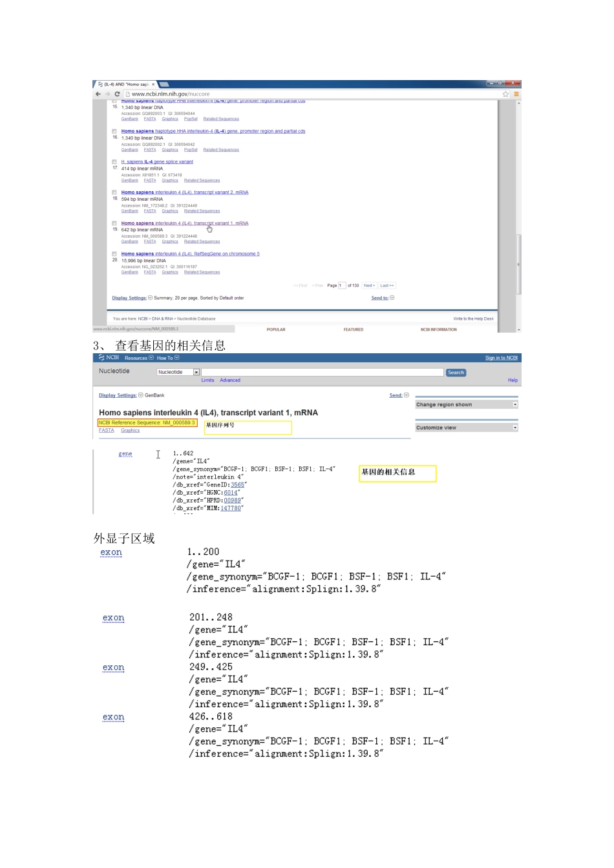Open the FEATURED footer section
The image size is (614, 868).
pyautogui.click(x=354, y=329)
